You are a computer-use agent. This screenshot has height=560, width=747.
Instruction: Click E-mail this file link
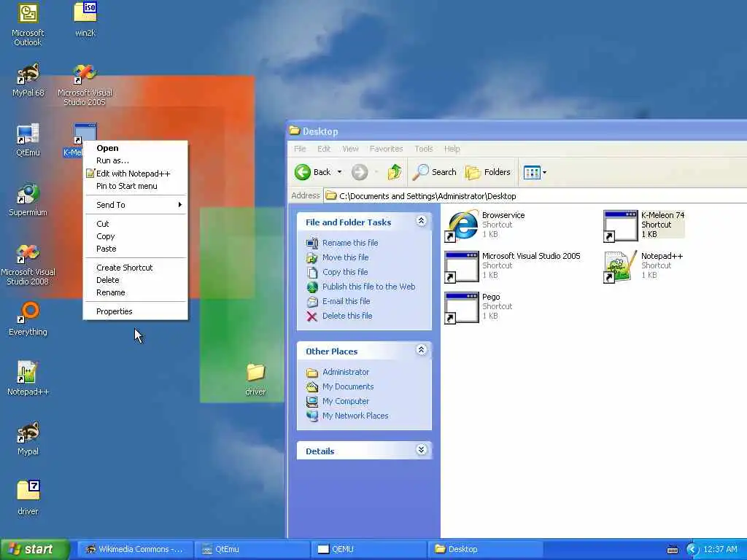pos(347,301)
